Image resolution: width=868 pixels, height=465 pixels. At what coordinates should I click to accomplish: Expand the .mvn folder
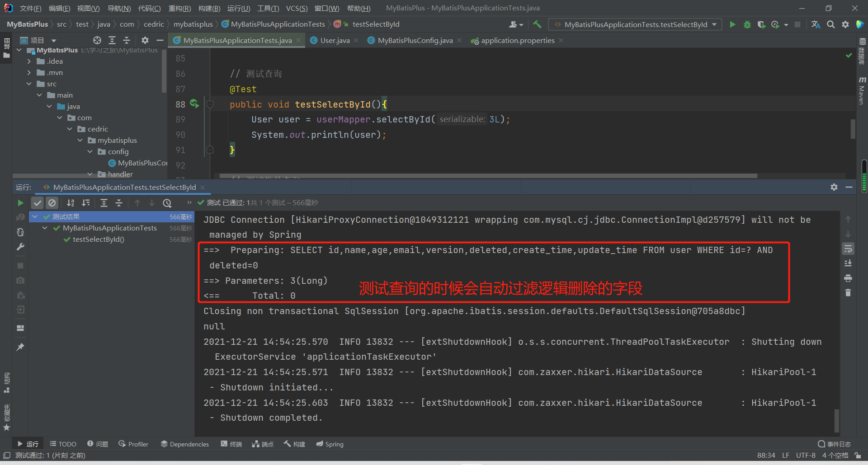coord(29,72)
